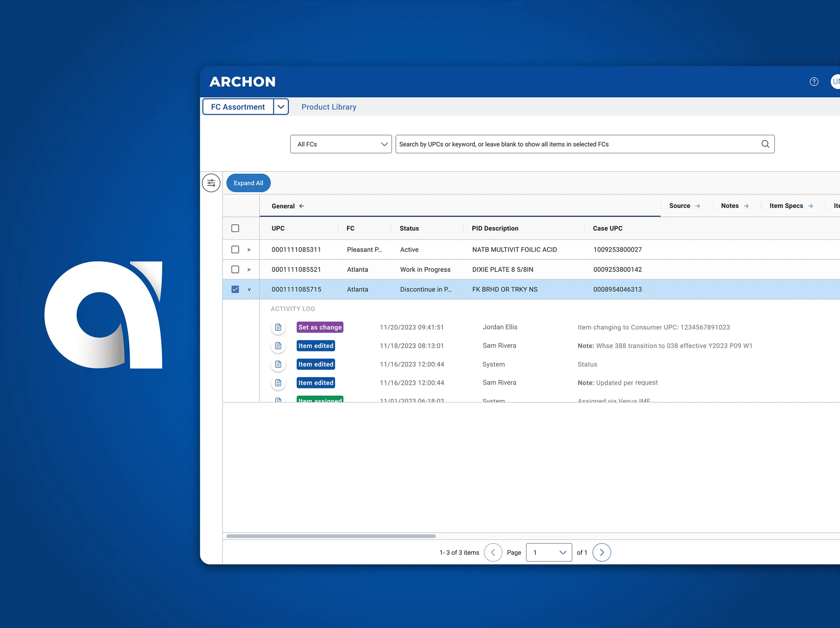Open the page number dropdown
Viewport: 840px width, 628px height.
(x=549, y=552)
